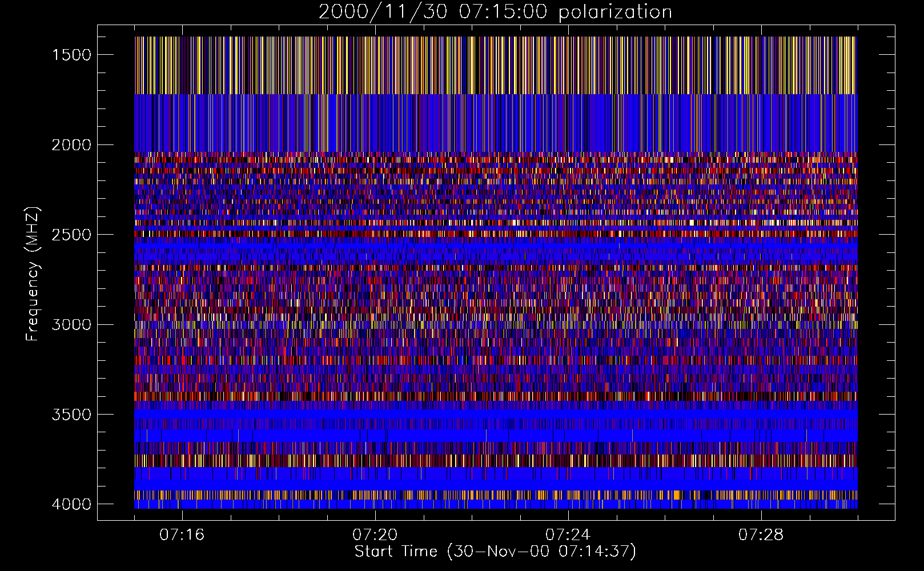Click the 07:20 time axis label
This screenshot has height=571, width=924.
(x=375, y=535)
